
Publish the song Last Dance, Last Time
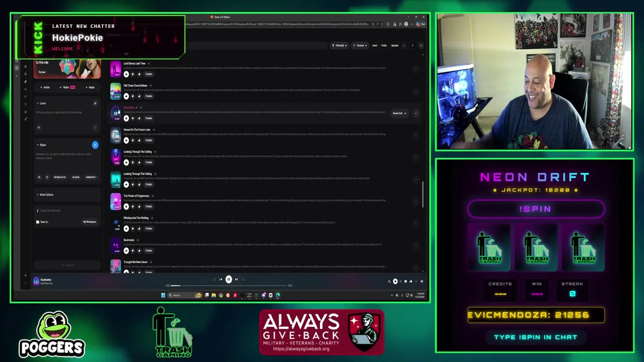149,74
